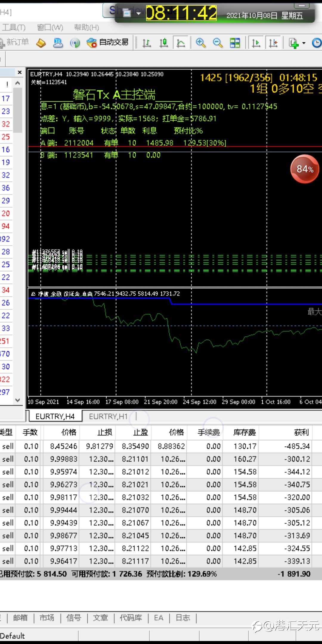This screenshot has width=322, height=644.
Task: Click the clock widget menu icon
Action: click(127, 13)
